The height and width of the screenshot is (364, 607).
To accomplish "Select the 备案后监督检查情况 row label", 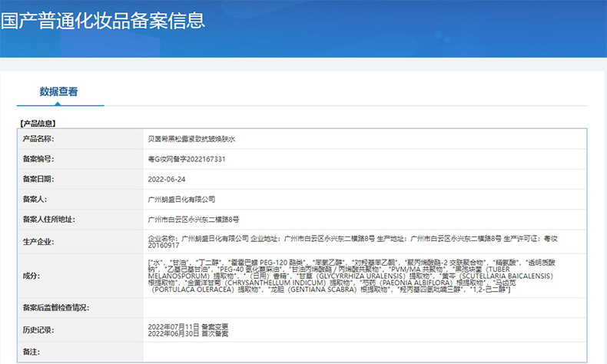I will coord(56,308).
